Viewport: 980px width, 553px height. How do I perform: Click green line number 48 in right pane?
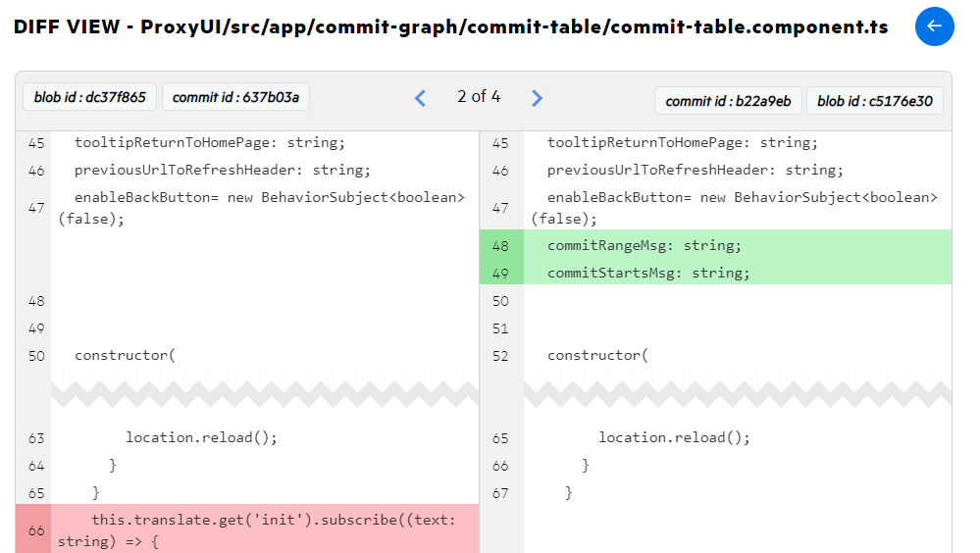point(500,245)
